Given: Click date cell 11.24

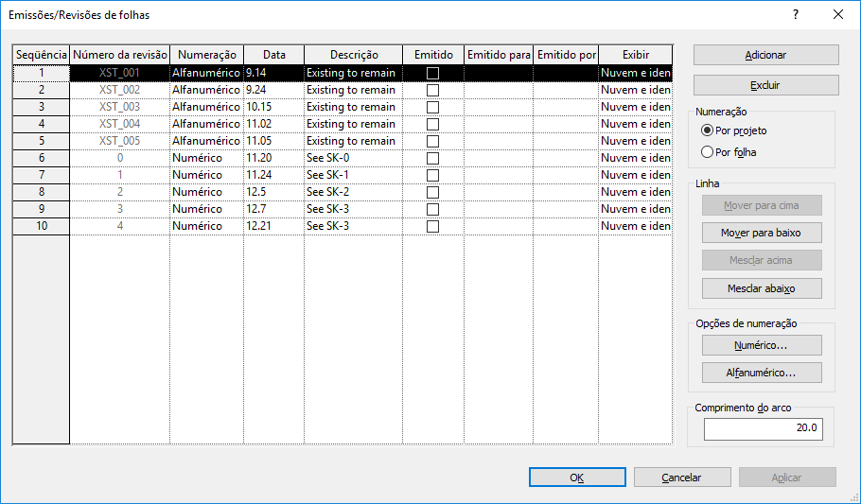Looking at the screenshot, I should coord(274,175).
